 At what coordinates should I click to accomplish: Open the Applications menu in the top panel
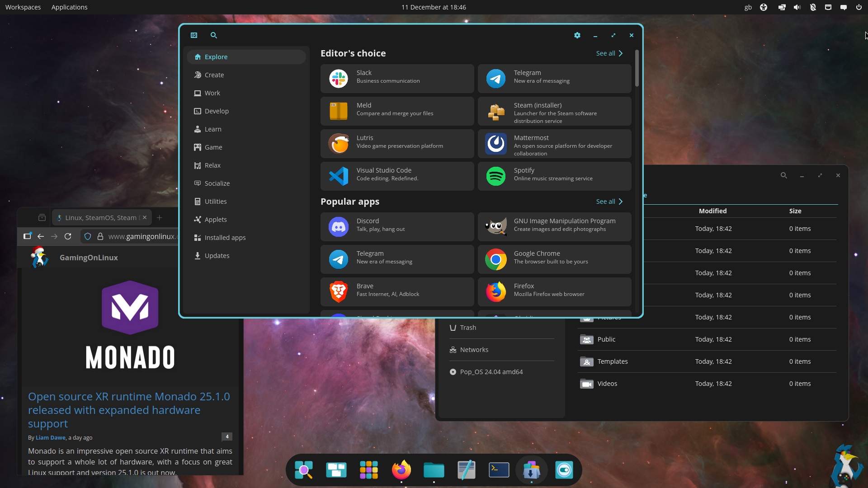click(x=69, y=7)
